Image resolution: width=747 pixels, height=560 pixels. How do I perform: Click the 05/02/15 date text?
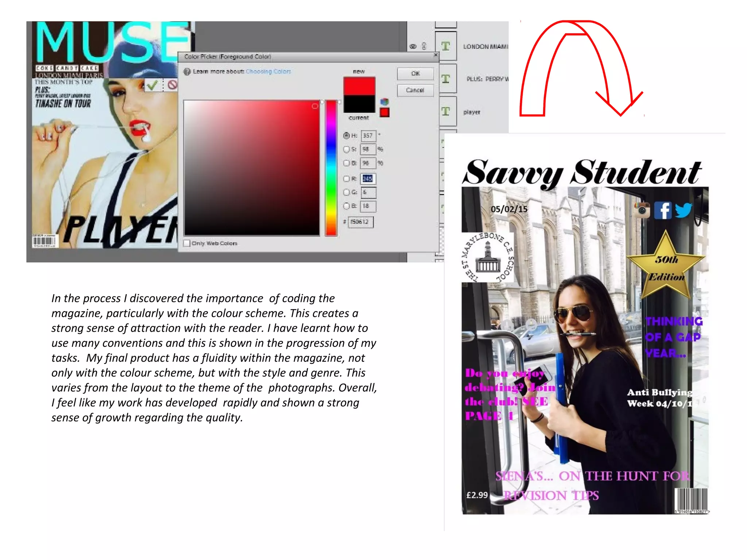tap(509, 209)
